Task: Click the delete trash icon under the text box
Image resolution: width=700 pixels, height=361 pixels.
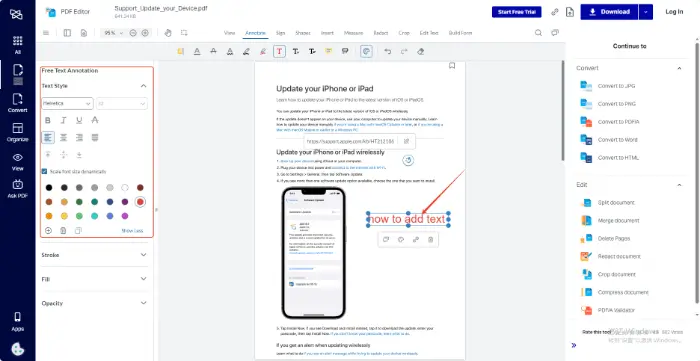Action: [x=430, y=240]
